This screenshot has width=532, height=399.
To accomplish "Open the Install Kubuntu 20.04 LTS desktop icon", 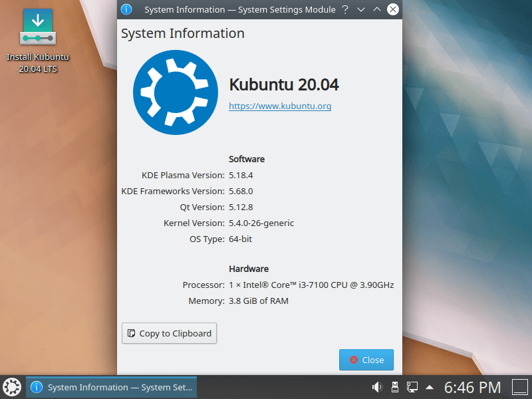I will [38, 41].
